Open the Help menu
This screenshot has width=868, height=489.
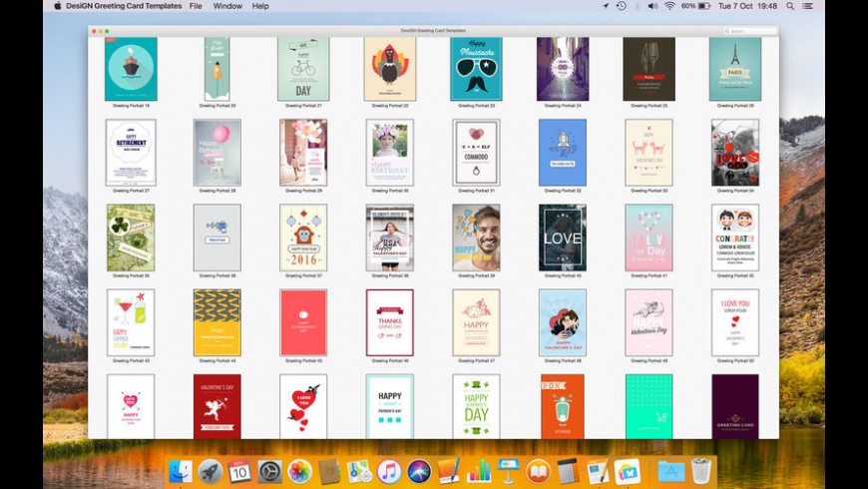pos(260,6)
